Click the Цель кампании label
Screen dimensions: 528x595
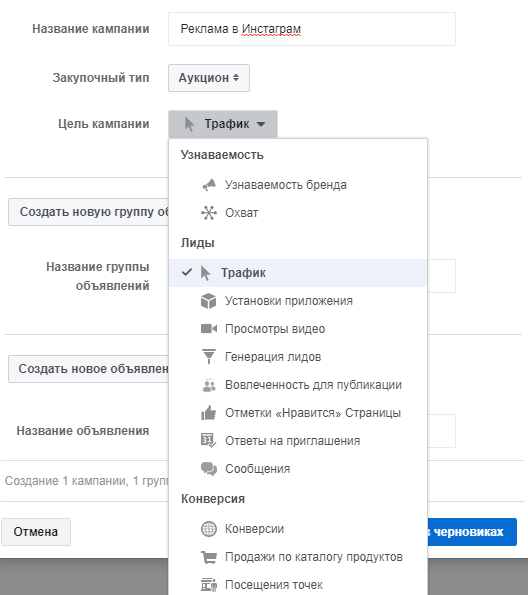104,124
